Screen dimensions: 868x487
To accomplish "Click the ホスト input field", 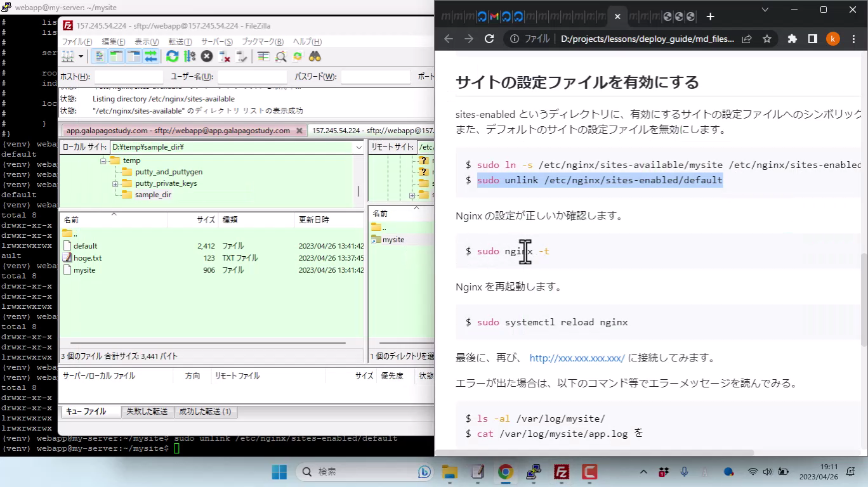I will [129, 77].
